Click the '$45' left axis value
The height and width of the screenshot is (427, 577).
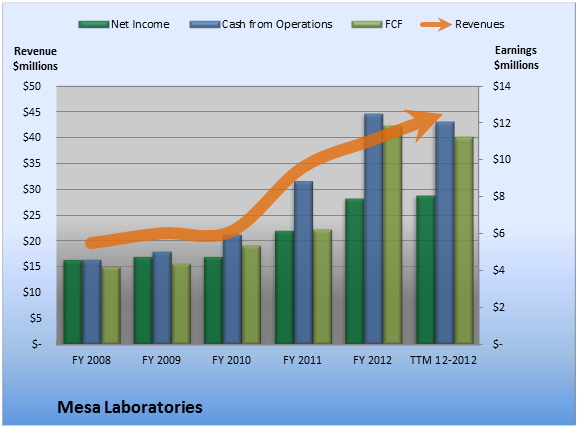click(32, 112)
